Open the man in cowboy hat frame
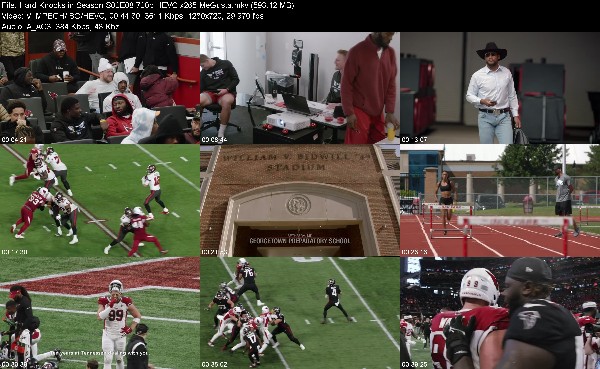This screenshot has width=600, height=369. click(500, 88)
